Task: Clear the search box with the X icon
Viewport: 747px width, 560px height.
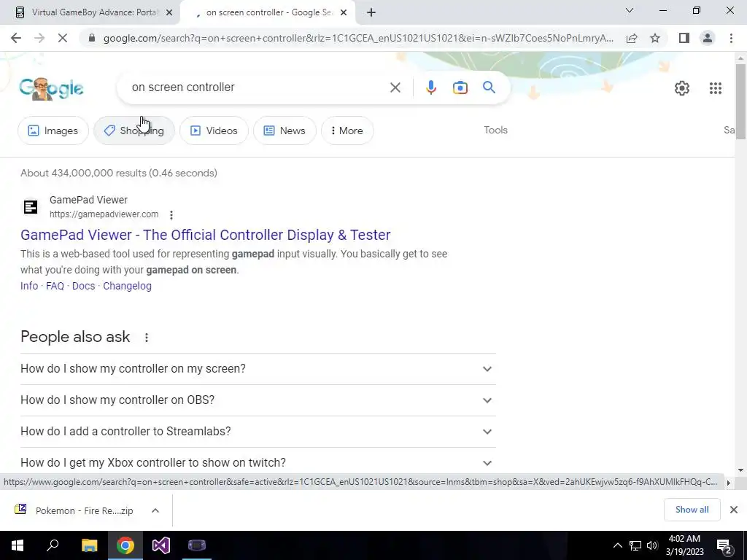Action: click(395, 87)
